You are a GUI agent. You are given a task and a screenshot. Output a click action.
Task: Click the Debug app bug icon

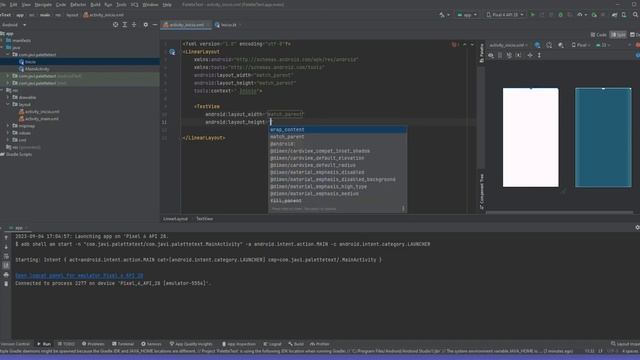pos(560,15)
